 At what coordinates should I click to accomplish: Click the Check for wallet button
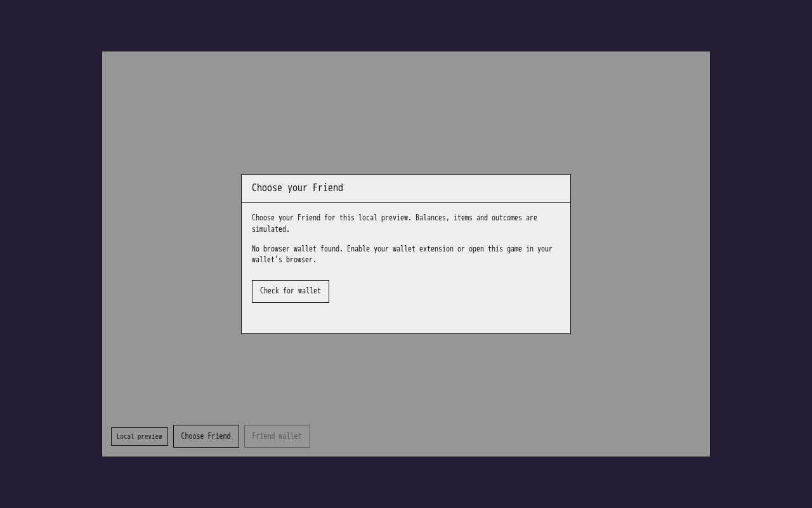pyautogui.click(x=291, y=291)
